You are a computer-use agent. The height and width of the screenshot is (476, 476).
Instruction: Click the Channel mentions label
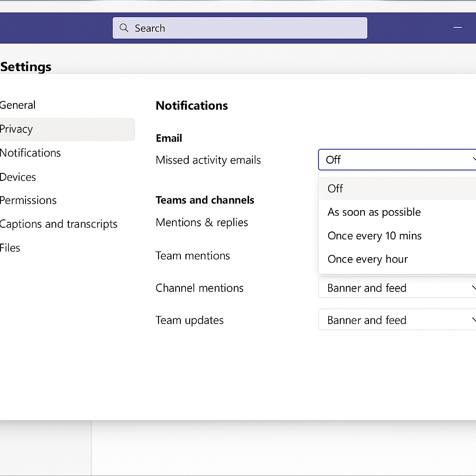point(199,288)
